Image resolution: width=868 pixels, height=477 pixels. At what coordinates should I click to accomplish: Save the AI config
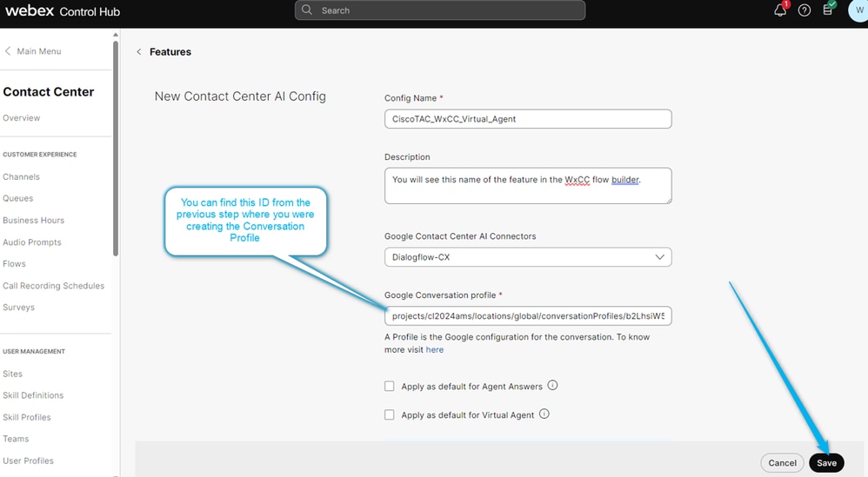click(826, 462)
